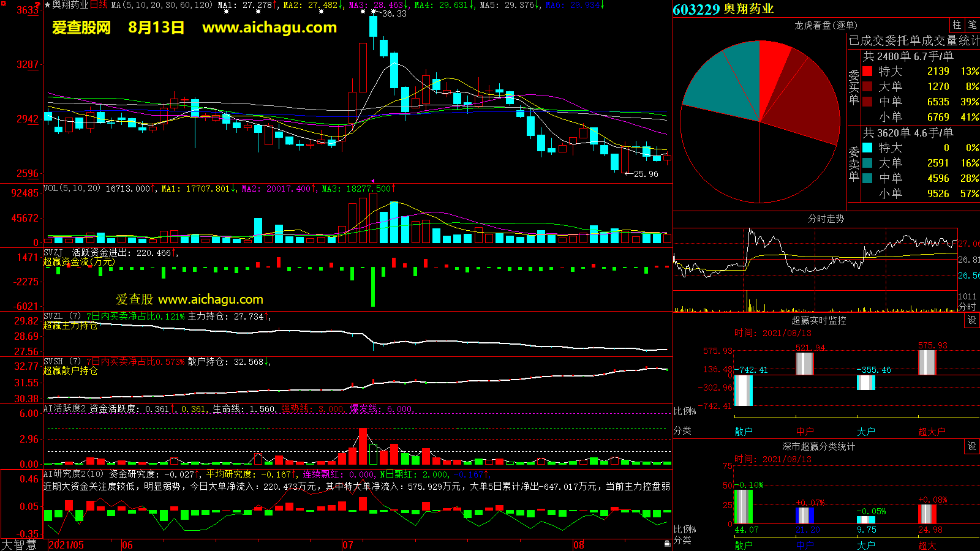
Task: Open the MA(5,10,20,30,60,120) indicator settings
Action: pos(161,5)
